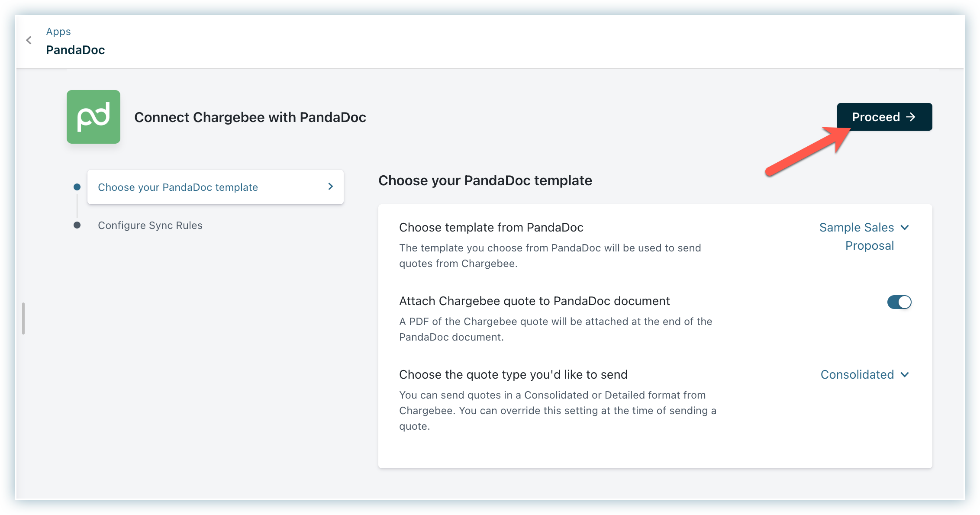Viewport: 980px width, 515px height.
Task: Toggle Attach Chargebee quote switch
Action: [x=899, y=302]
